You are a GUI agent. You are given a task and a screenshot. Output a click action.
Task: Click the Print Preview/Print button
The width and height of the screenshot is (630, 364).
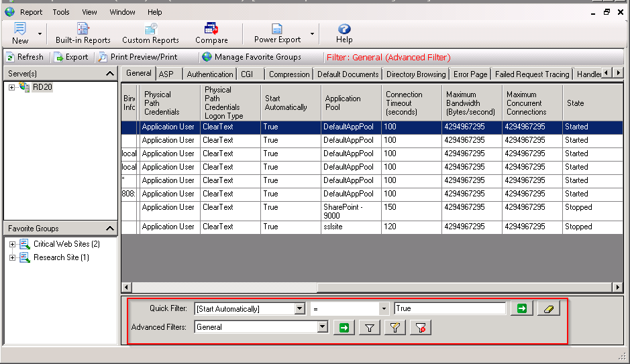click(x=138, y=57)
